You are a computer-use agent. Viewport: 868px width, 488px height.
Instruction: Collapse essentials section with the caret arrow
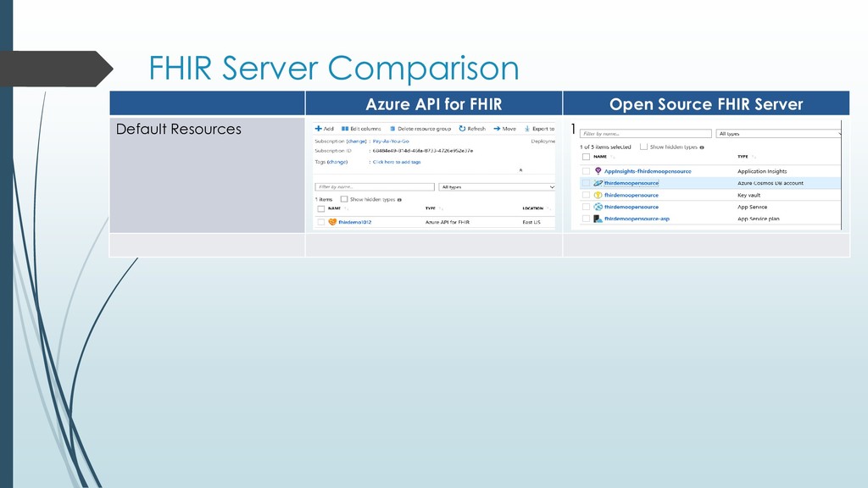[520, 169]
